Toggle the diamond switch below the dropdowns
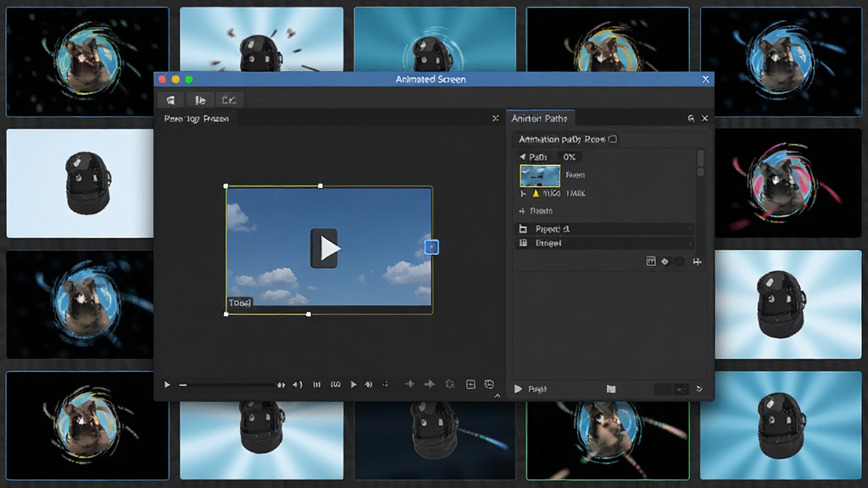This screenshot has width=868, height=488. [672, 261]
